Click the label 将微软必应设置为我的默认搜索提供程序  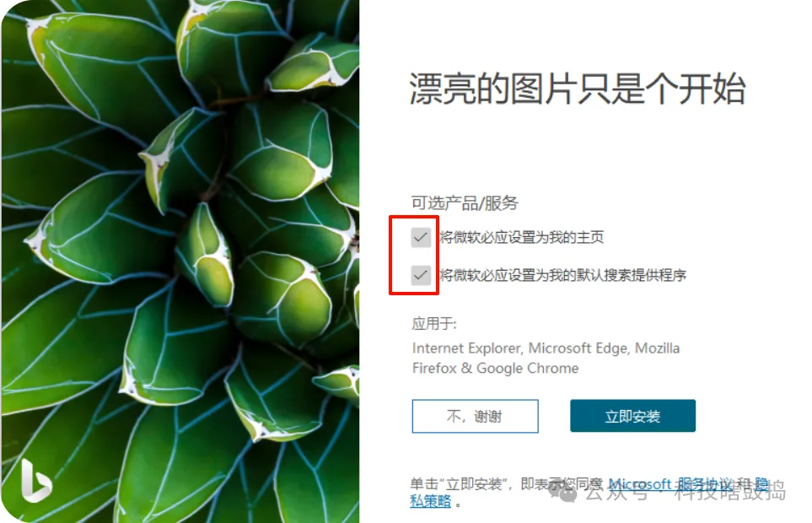pyautogui.click(x=562, y=275)
